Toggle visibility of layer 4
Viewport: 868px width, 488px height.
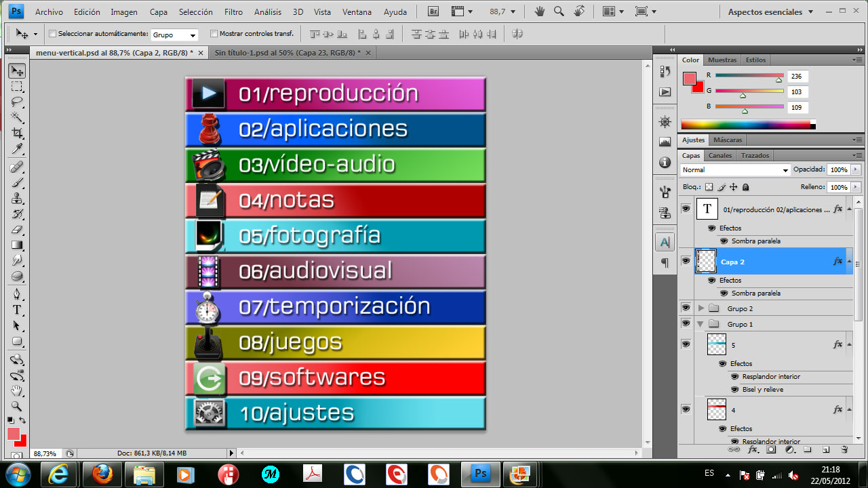686,409
